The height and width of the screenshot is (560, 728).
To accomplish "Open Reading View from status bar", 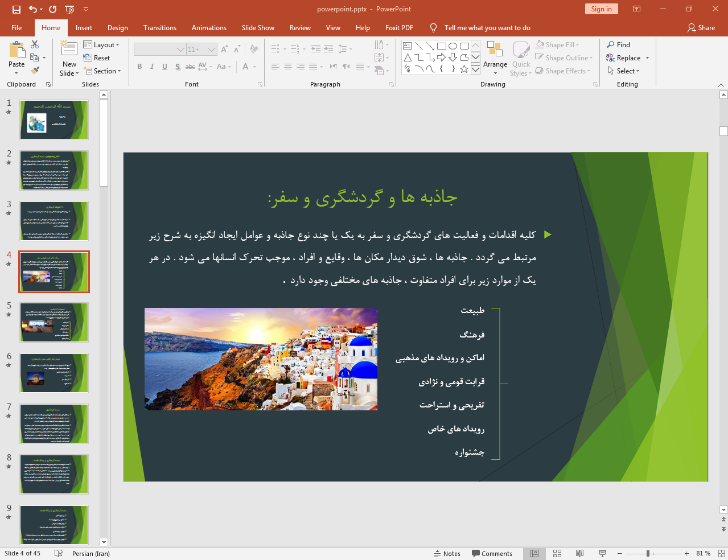I will pyautogui.click(x=579, y=553).
